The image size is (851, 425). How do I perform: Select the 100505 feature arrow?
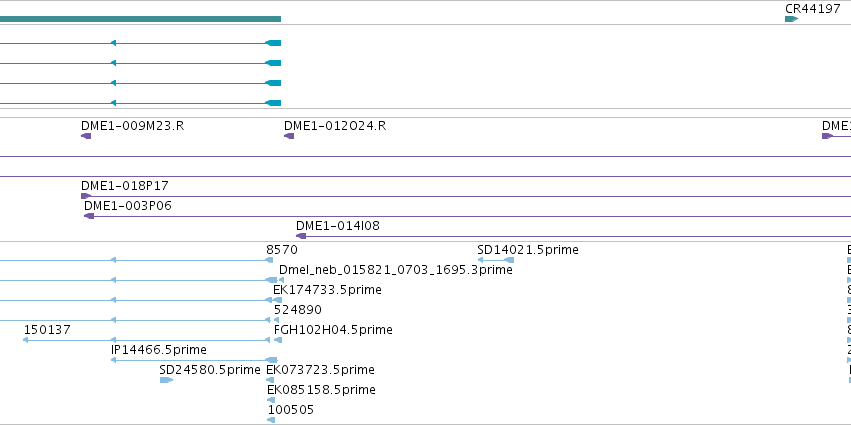[x=271, y=420]
